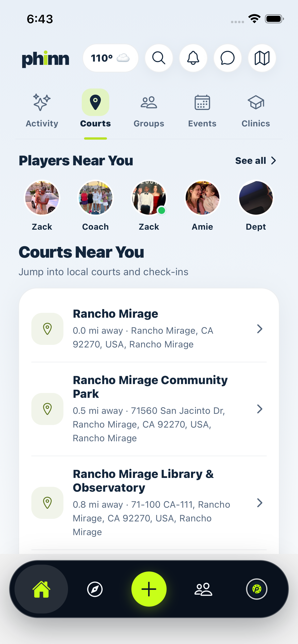Open Rancho Mirage Library & Observatory title
This screenshot has height=644, width=298.
(143, 481)
